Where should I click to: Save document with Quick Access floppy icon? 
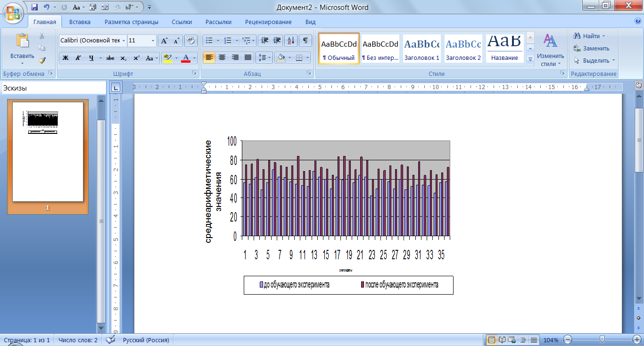[34, 7]
